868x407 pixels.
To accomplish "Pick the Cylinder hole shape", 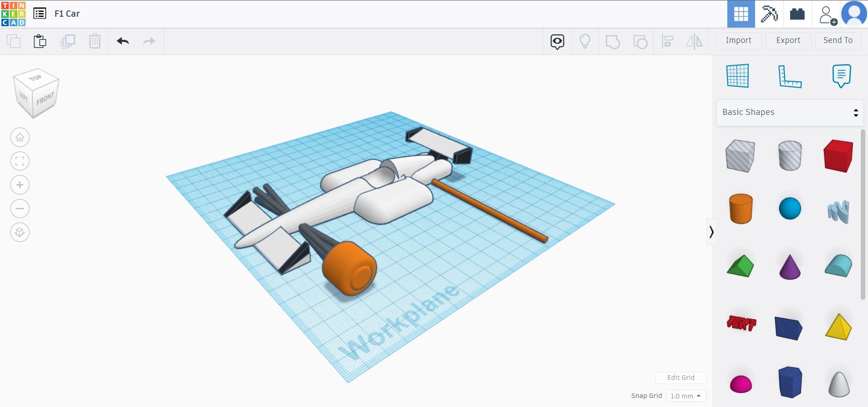I will point(790,156).
